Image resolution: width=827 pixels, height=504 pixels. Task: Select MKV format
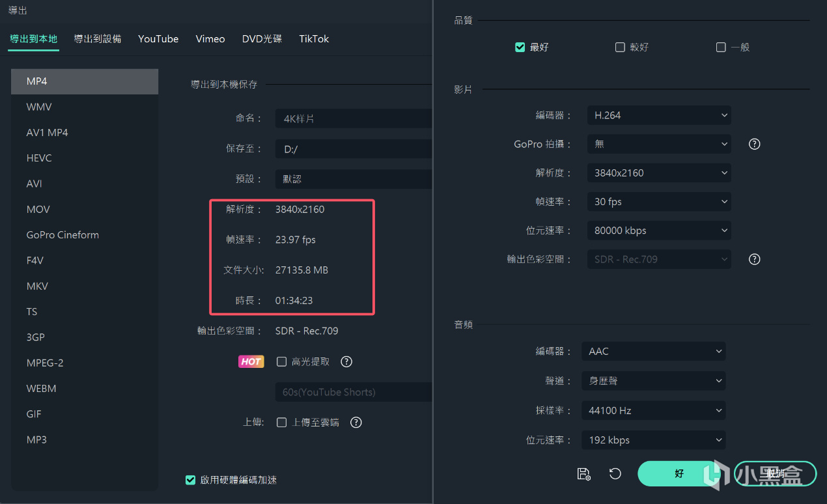[85, 286]
